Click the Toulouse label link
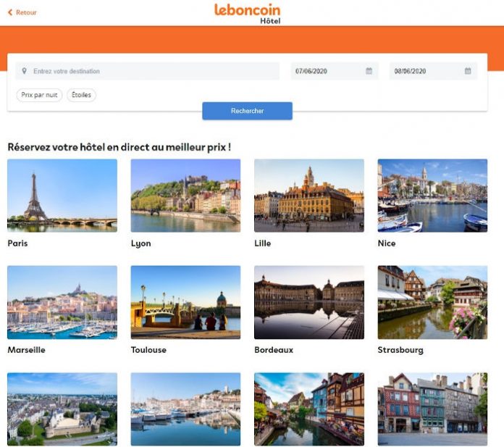The width and height of the screenshot is (504, 447). (148, 350)
